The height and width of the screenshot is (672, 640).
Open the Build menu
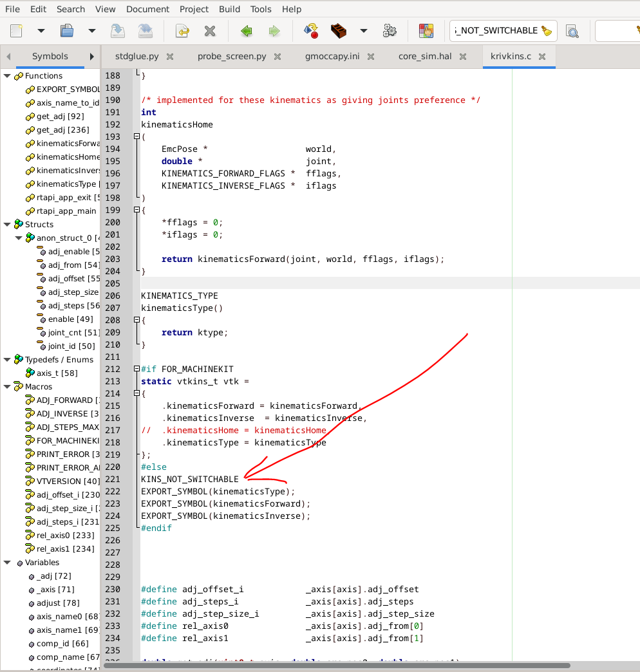pyautogui.click(x=229, y=9)
